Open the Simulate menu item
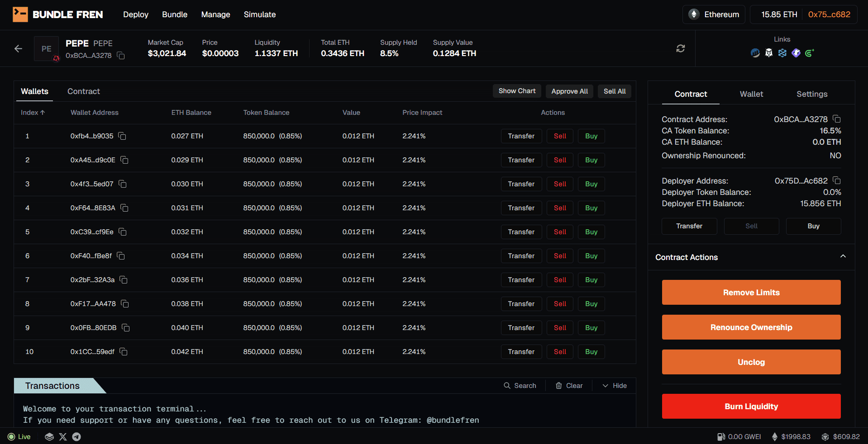The height and width of the screenshot is (444, 868). point(259,14)
